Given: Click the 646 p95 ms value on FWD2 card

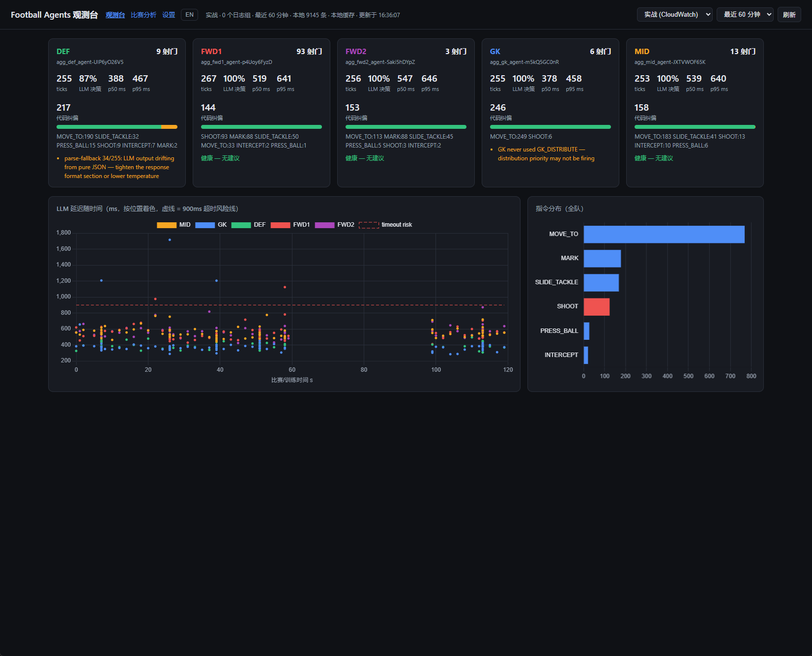Looking at the screenshot, I should 429,79.
